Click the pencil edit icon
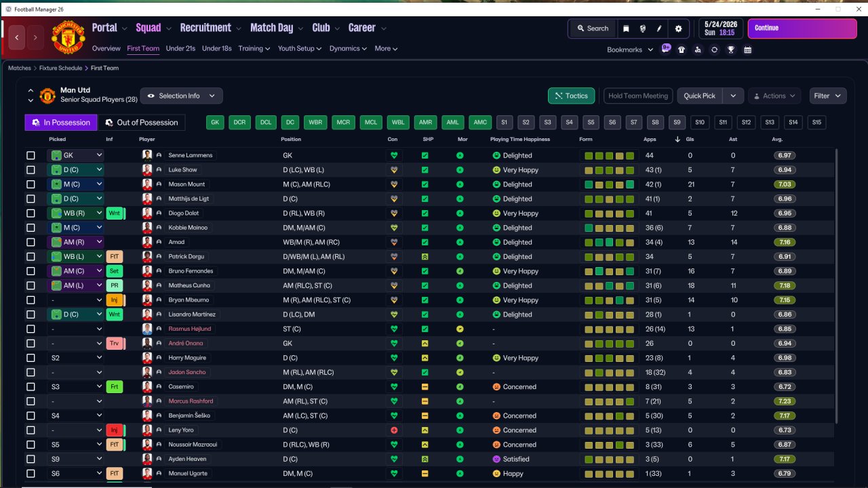Screen dimensions: 868x488 click(x=660, y=28)
